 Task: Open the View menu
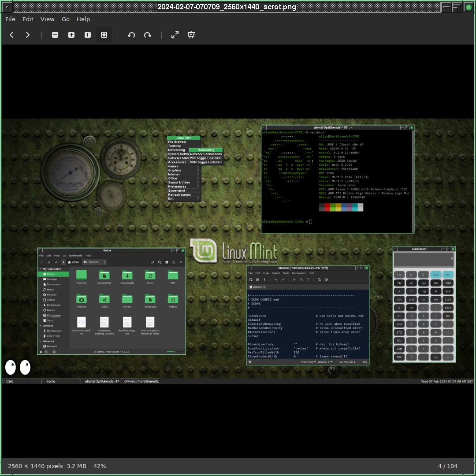point(48,19)
